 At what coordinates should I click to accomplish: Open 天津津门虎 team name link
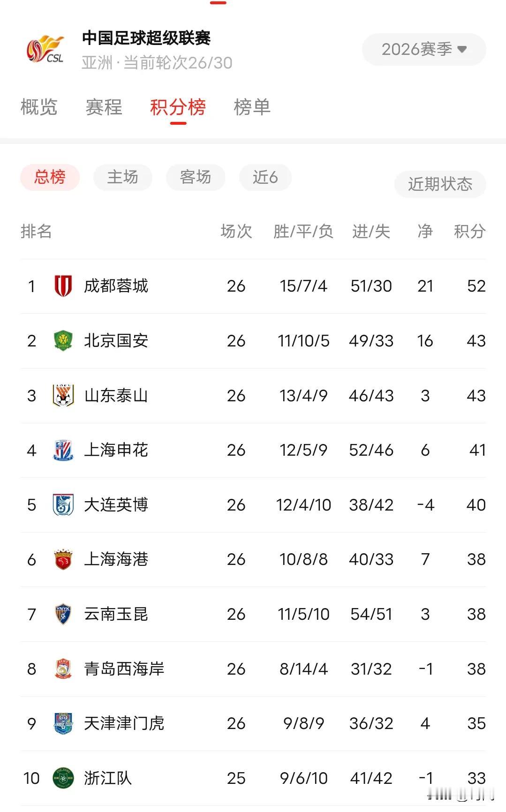tap(124, 723)
